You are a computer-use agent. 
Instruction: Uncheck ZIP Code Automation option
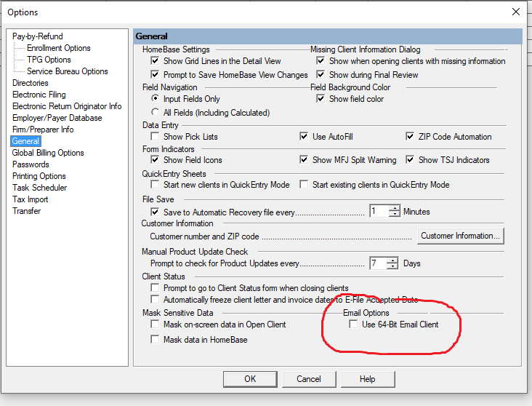pos(411,137)
